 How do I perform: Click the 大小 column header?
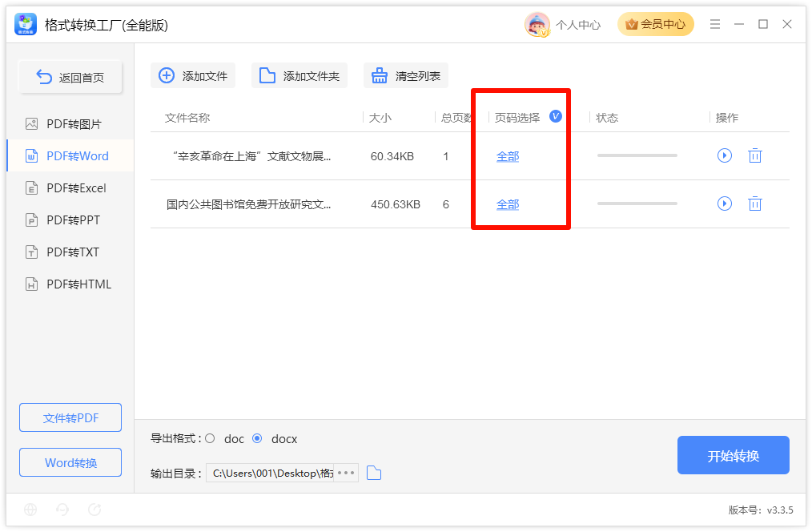coord(380,118)
